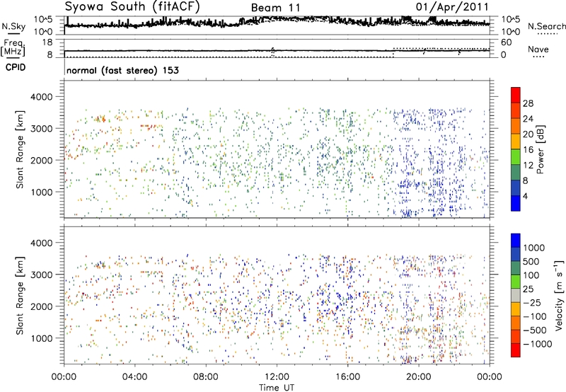Click the plot title 'Syowa South (fitACF)'
The image size is (566, 392).
(132, 6)
